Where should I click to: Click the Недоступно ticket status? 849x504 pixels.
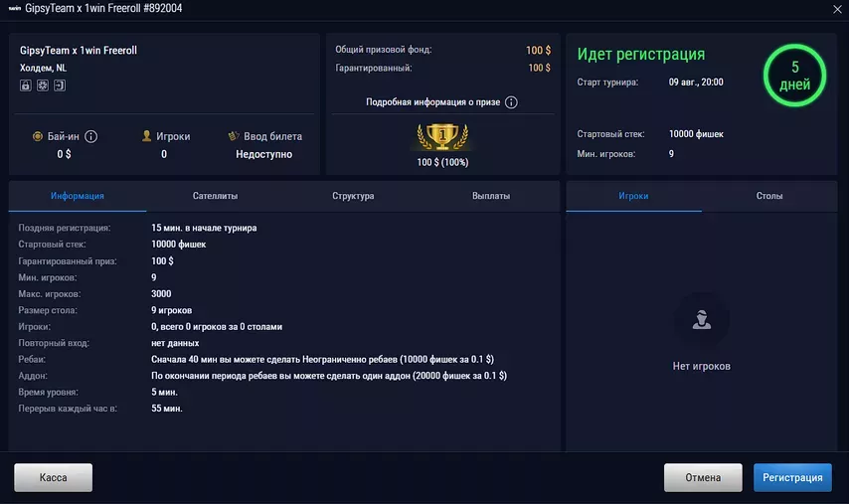263,154
